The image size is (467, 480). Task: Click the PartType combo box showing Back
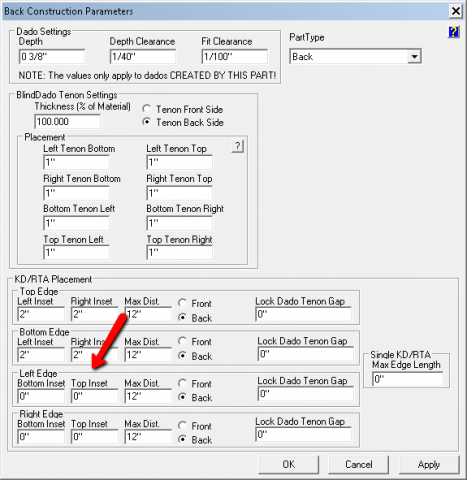point(355,56)
